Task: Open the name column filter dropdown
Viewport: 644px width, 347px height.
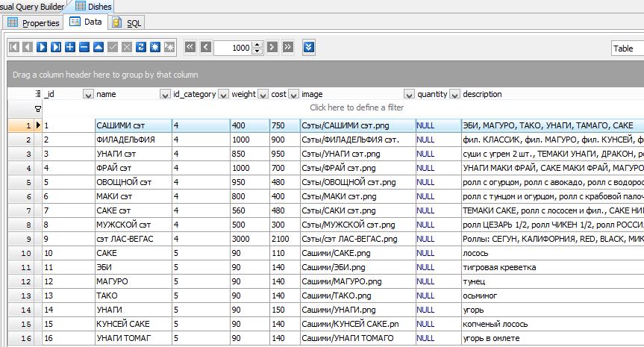Action: click(x=165, y=95)
